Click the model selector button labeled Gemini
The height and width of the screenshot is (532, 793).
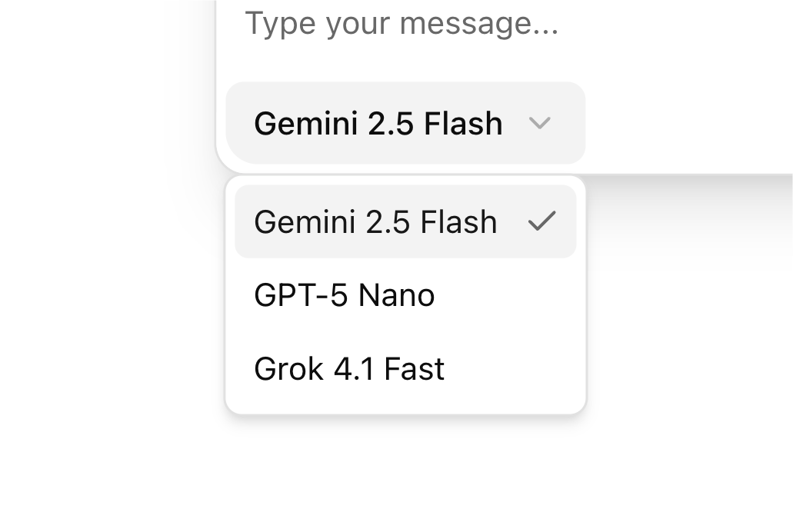[378, 123]
